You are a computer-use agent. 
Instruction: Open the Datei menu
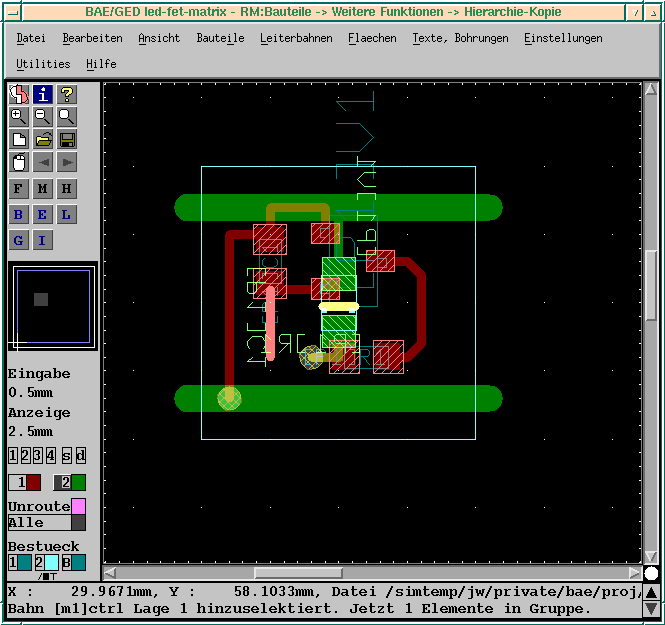[x=31, y=38]
